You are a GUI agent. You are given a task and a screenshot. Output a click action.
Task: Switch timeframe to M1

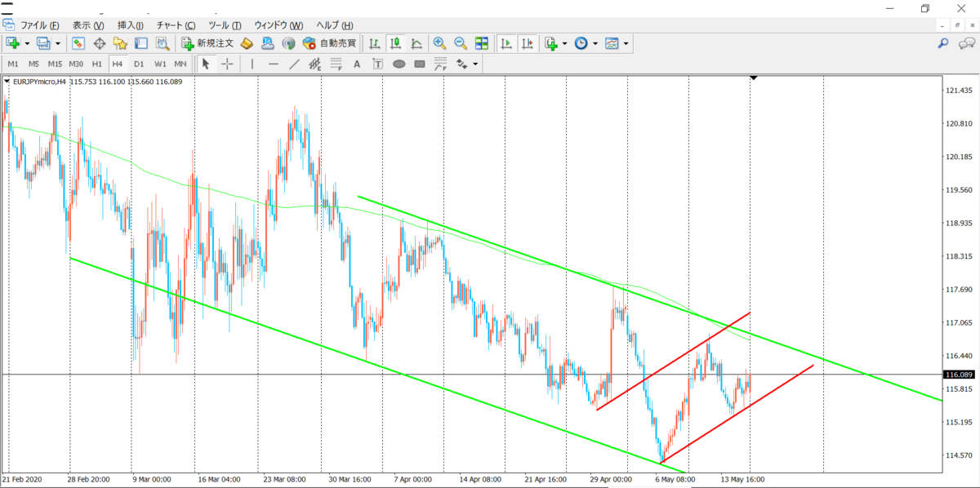(x=13, y=64)
